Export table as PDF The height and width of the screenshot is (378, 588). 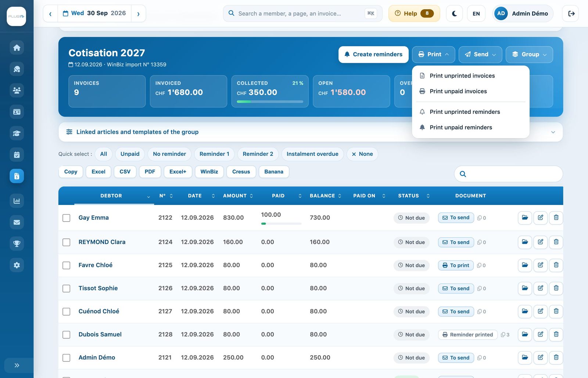[x=150, y=172]
